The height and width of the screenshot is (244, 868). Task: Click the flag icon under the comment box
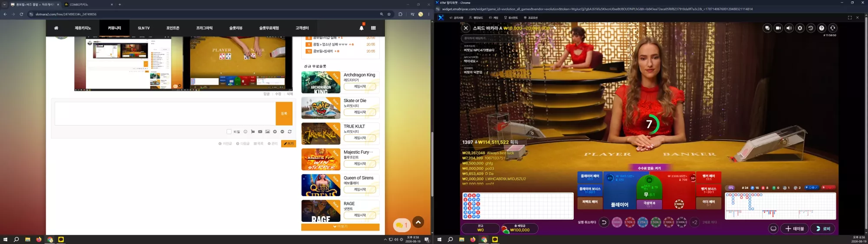click(x=253, y=132)
